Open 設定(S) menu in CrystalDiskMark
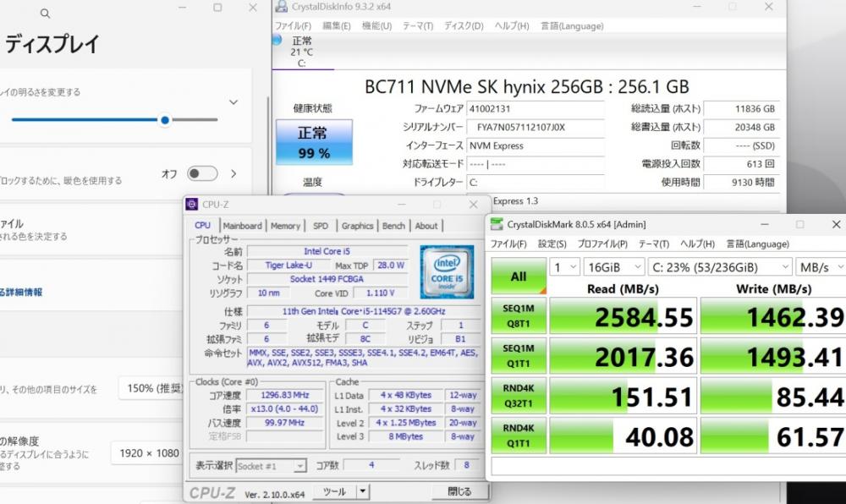The image size is (846, 504). 552,244
